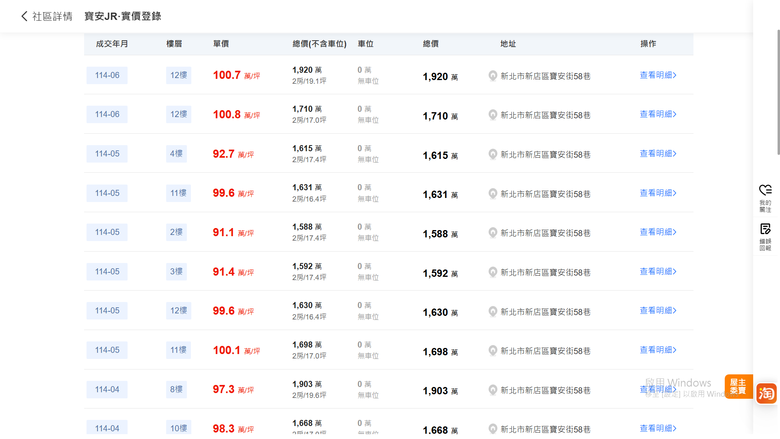Image resolution: width=780 pixels, height=439 pixels.
Task: Open 查看明細 for the 1,631 萬 row
Action: coord(658,193)
